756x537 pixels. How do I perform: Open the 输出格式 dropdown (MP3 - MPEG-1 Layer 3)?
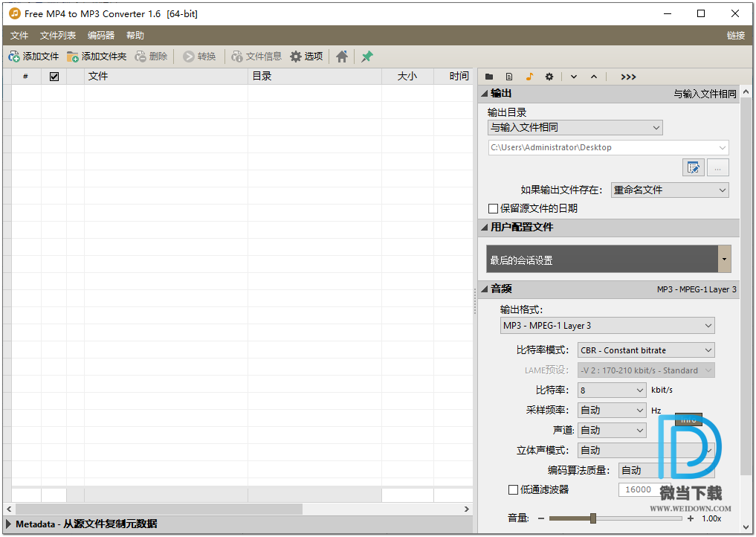coord(607,326)
